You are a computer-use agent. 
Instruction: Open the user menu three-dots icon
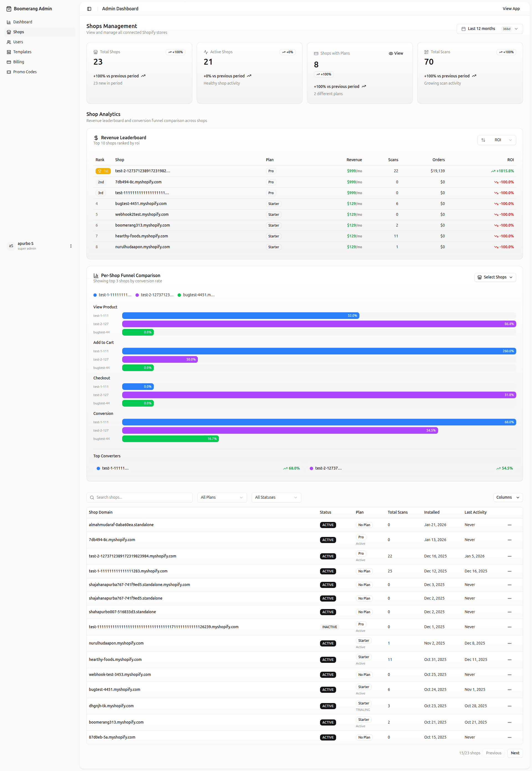(71, 246)
